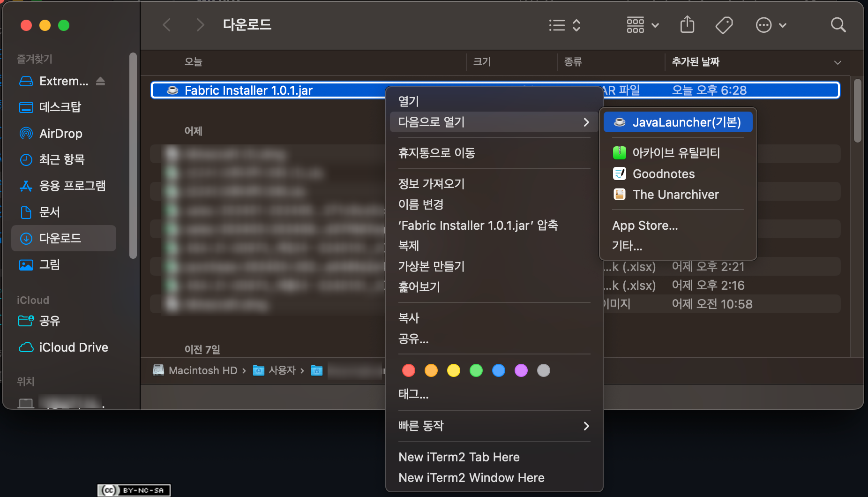Screen dimensions: 868x497
Task: Open iCloud 공유 in sidebar
Action: click(64, 321)
